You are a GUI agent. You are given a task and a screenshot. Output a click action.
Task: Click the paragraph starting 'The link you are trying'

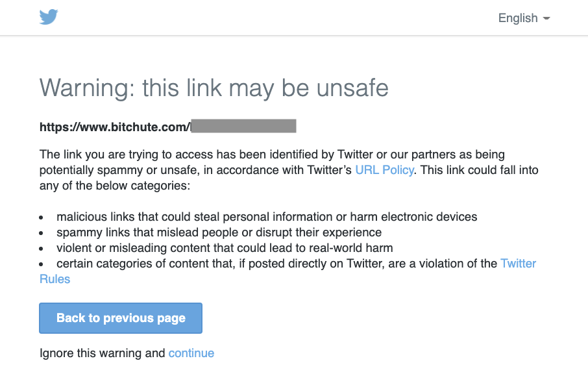289,170
